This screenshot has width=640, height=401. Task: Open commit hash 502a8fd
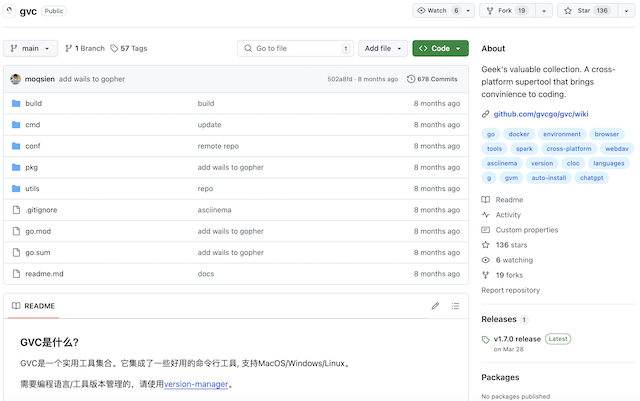point(340,79)
